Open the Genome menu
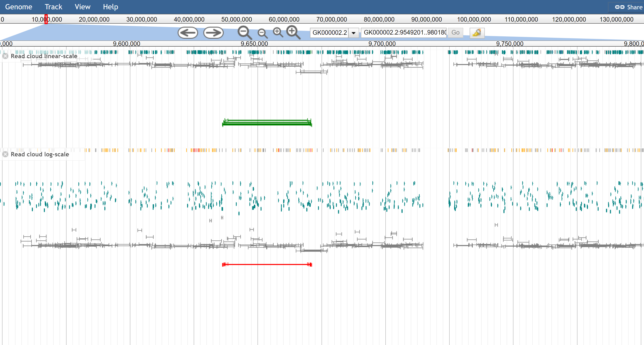Screen dimensions: 644x345 coord(18,7)
